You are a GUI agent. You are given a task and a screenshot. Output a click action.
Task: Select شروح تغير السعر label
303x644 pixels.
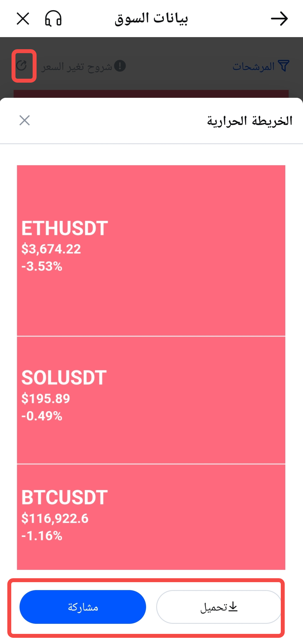tap(77, 67)
